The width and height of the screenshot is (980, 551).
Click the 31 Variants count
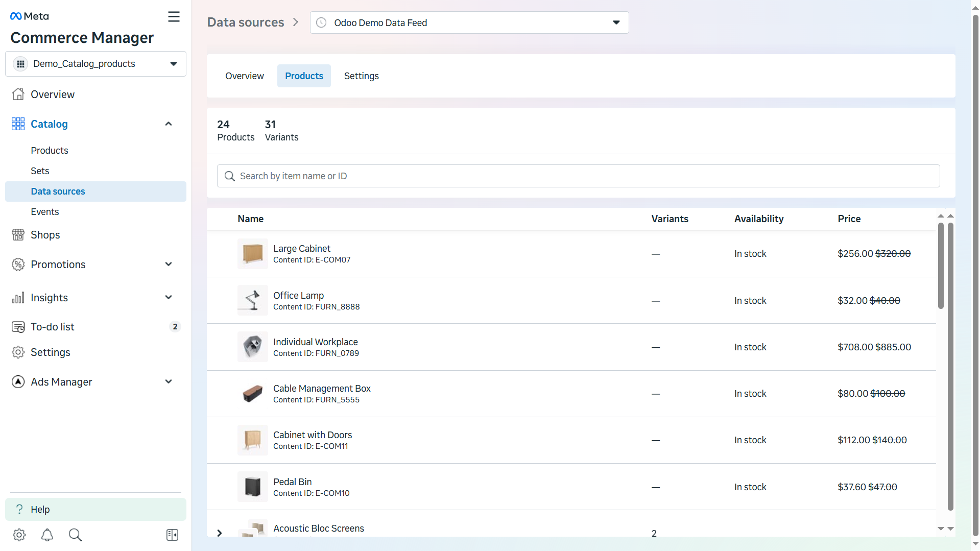pyautogui.click(x=281, y=130)
